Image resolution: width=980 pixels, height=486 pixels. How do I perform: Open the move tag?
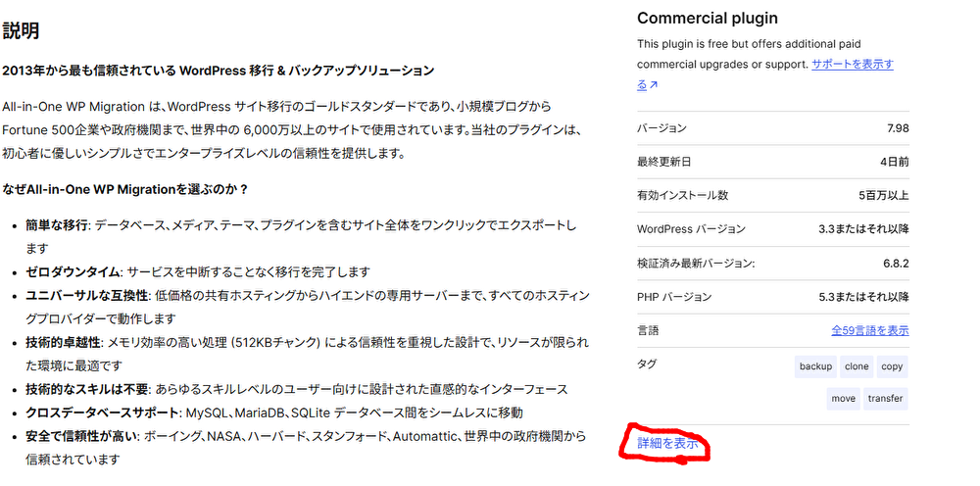point(843,399)
